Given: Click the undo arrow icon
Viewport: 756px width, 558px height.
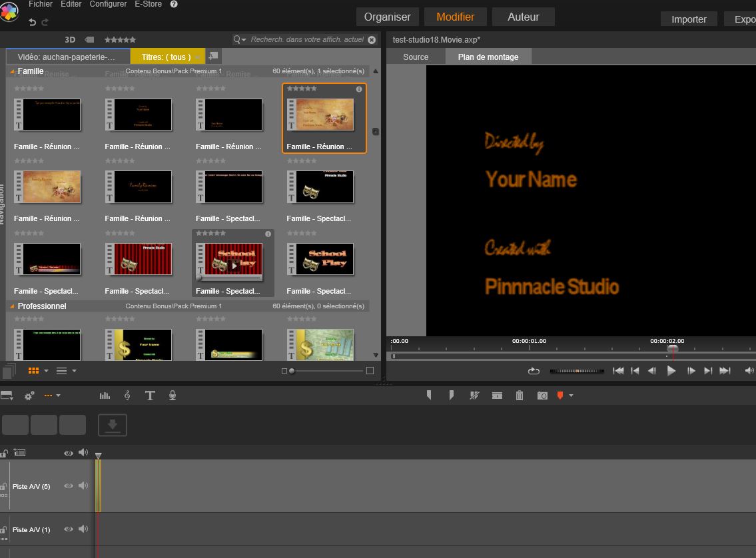Looking at the screenshot, I should [x=32, y=22].
